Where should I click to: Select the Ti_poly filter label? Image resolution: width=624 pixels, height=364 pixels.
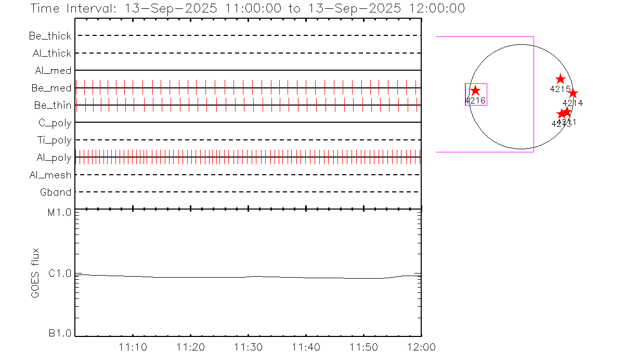point(54,140)
